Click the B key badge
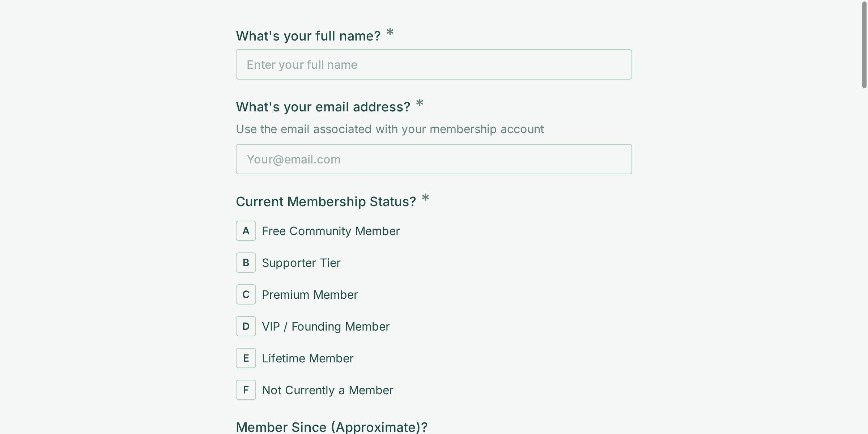Viewport: 868px width, 434px height. click(246, 263)
